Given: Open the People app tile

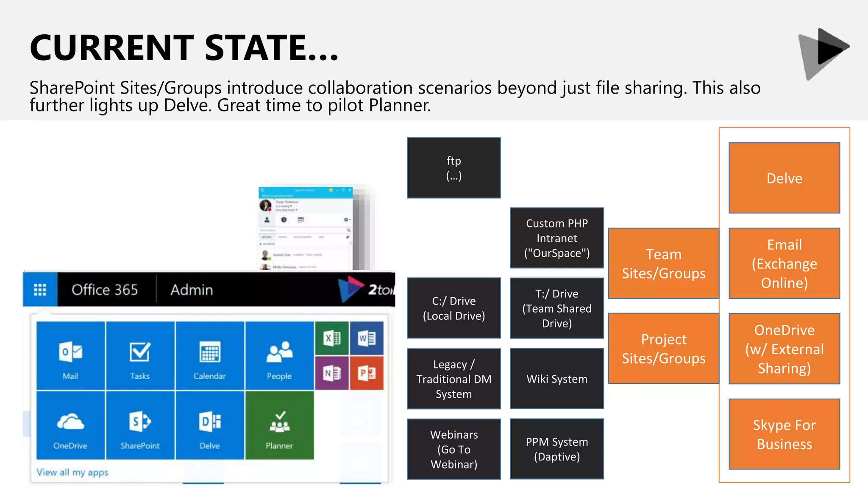Looking at the screenshot, I should (280, 355).
